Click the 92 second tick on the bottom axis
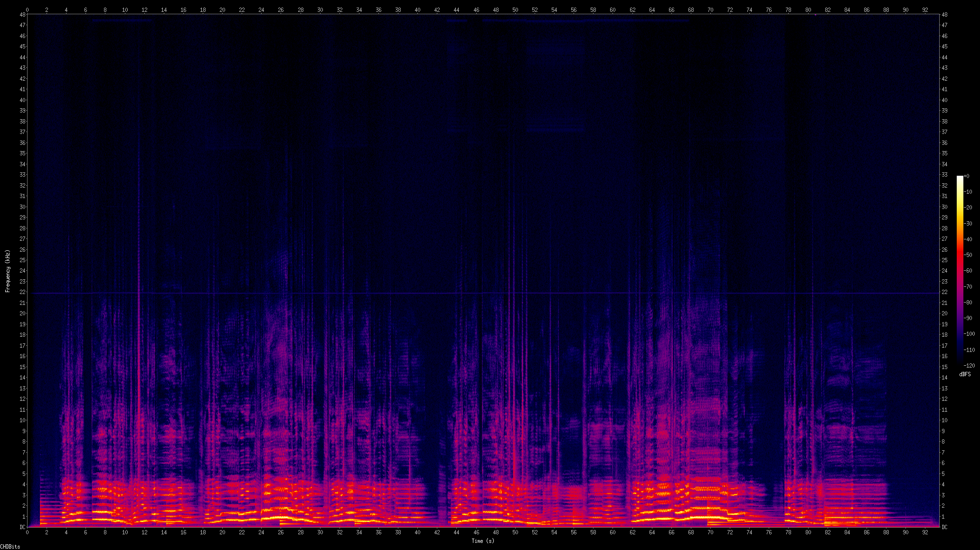This screenshot has width=980, height=550. (925, 532)
